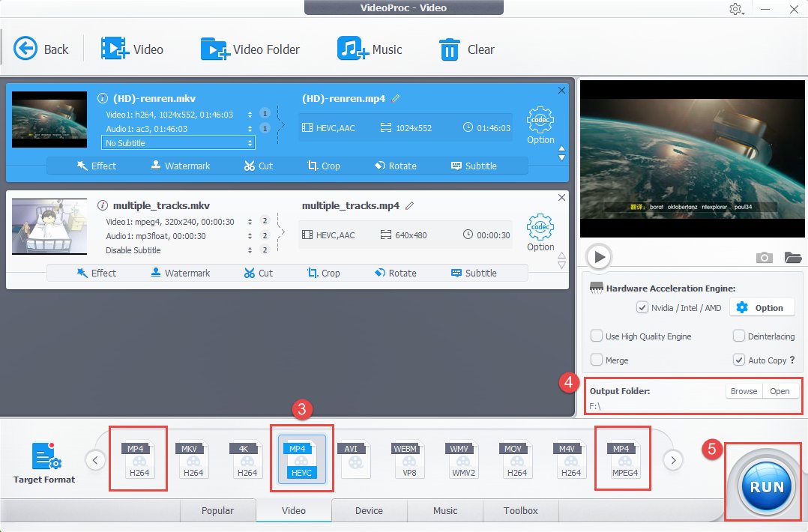Screen dimensions: 808x532
Task: Crop the multiple_tracks video
Action: click(324, 273)
